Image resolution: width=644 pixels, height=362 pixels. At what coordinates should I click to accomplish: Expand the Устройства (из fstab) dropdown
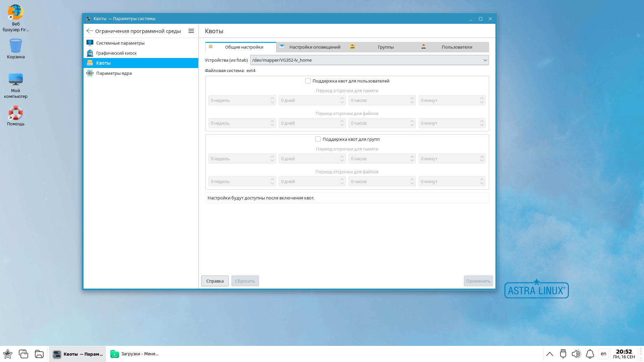point(369,60)
